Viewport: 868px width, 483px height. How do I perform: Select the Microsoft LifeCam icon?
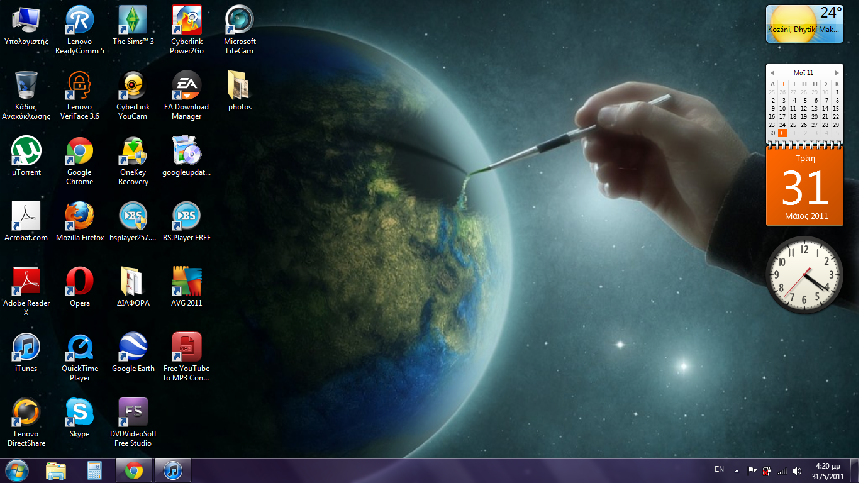(240, 30)
